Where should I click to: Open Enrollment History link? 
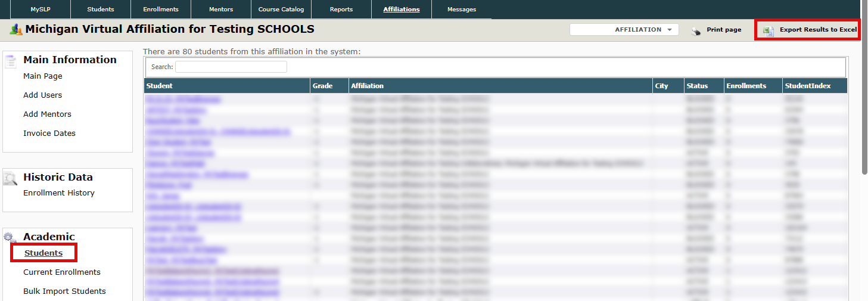pyautogui.click(x=59, y=193)
